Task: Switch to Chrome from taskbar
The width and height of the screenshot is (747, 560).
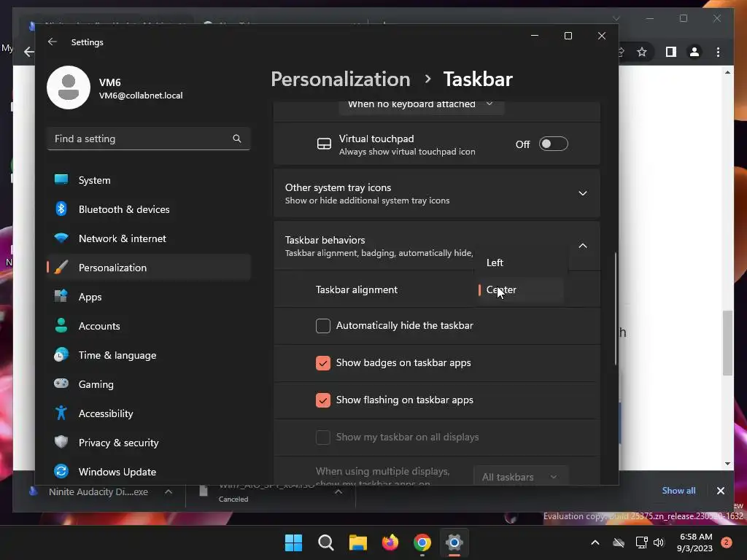Action: pyautogui.click(x=422, y=542)
